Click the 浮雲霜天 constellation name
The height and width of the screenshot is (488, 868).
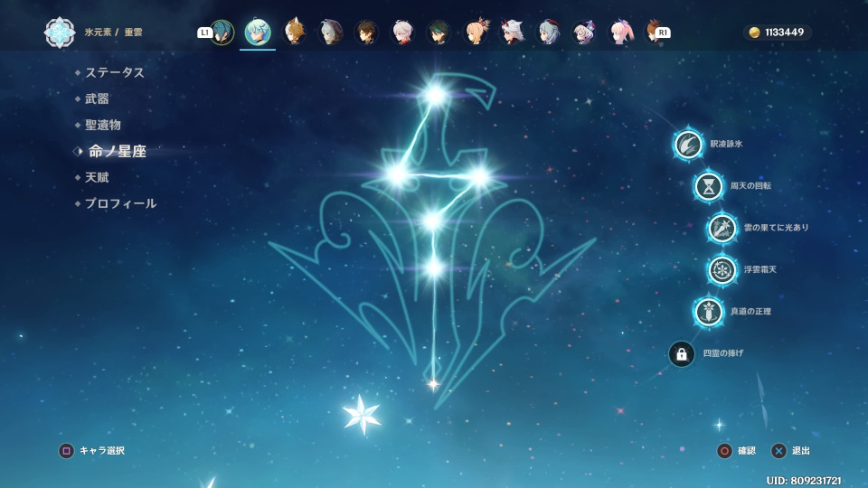(760, 269)
